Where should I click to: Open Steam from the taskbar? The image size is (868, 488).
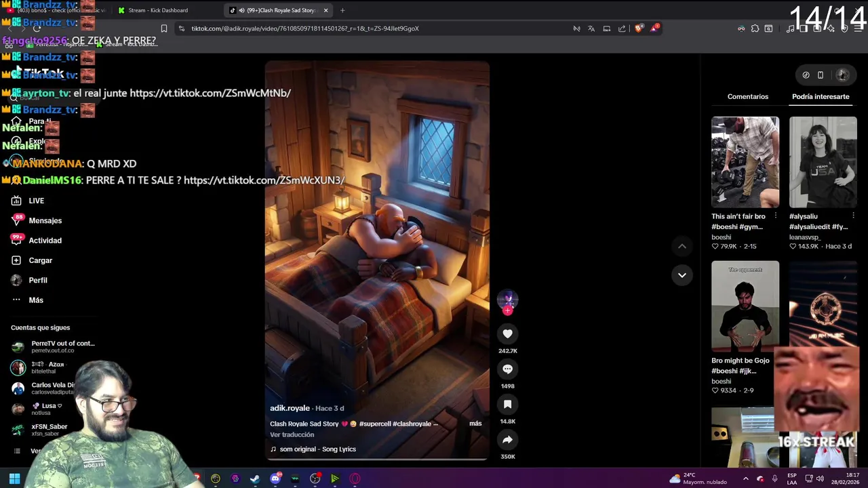tap(255, 479)
